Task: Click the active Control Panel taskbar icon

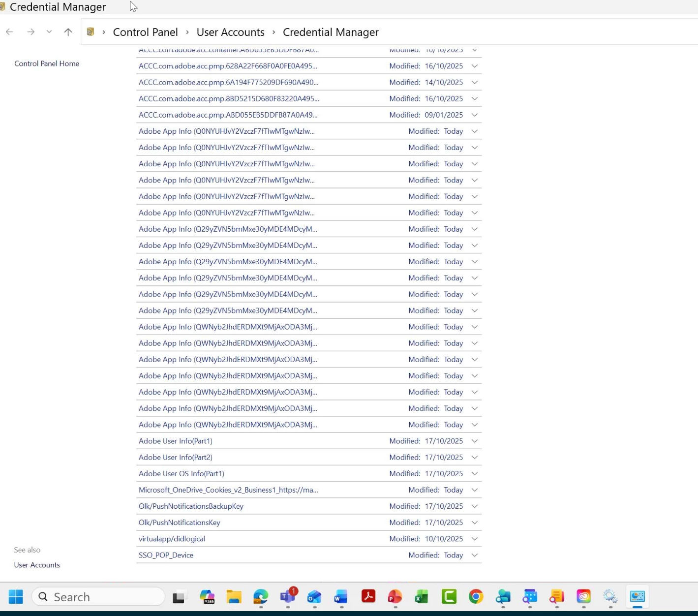Action: click(637, 597)
